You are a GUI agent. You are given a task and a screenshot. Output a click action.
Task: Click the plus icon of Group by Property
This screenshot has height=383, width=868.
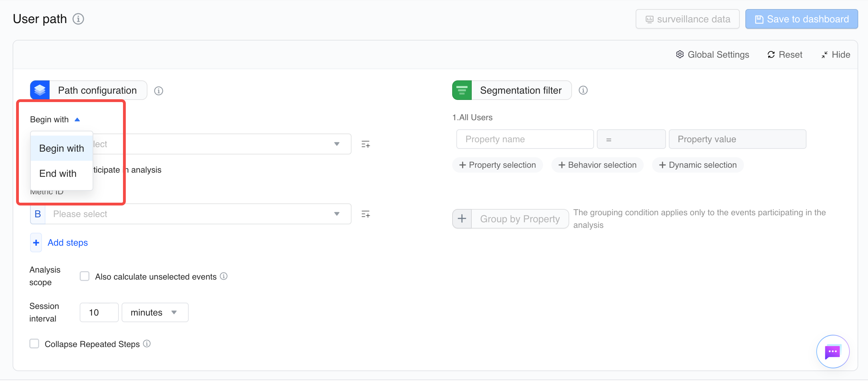coord(462,219)
